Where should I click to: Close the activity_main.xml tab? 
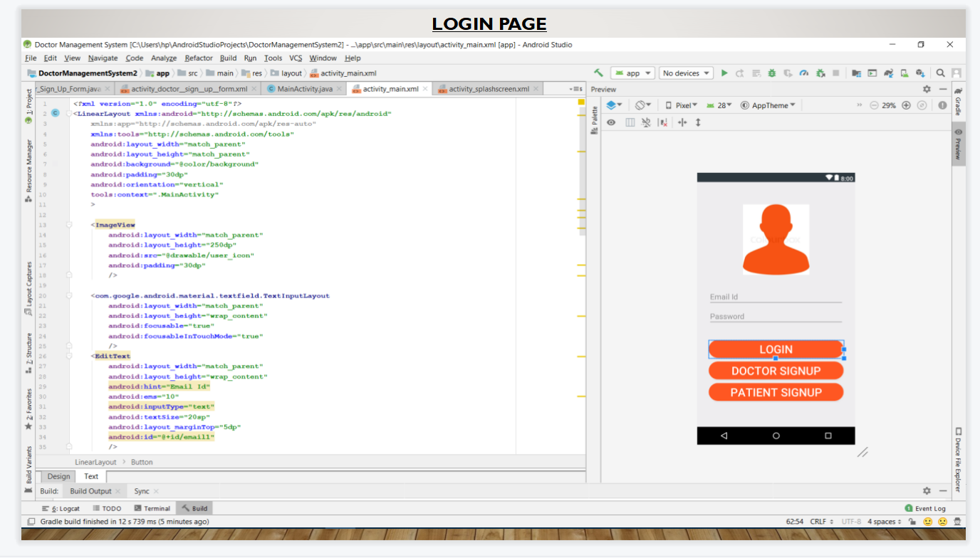pos(426,89)
